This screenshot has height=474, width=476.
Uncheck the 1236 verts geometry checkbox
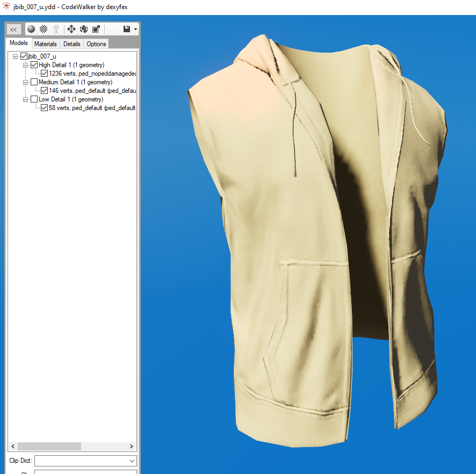tap(45, 74)
